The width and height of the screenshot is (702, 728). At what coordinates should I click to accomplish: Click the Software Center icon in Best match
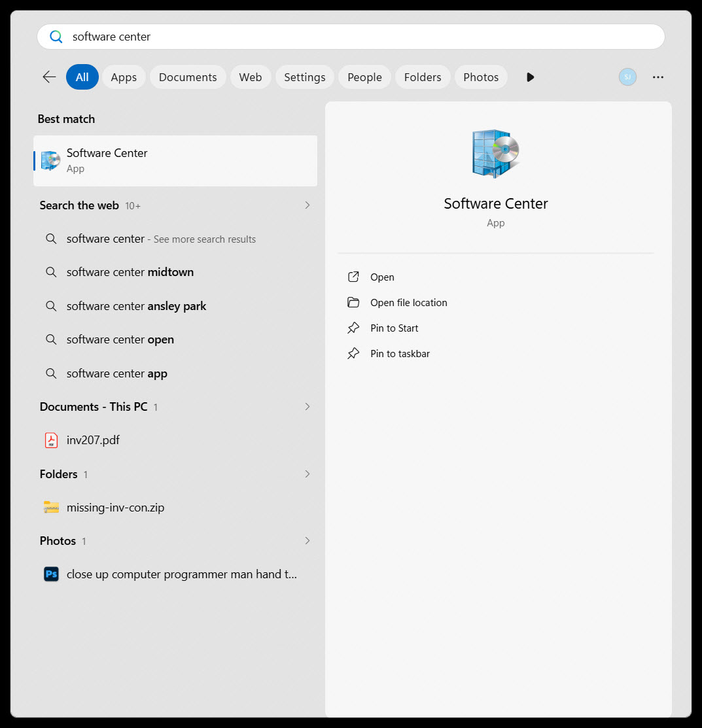pyautogui.click(x=50, y=161)
